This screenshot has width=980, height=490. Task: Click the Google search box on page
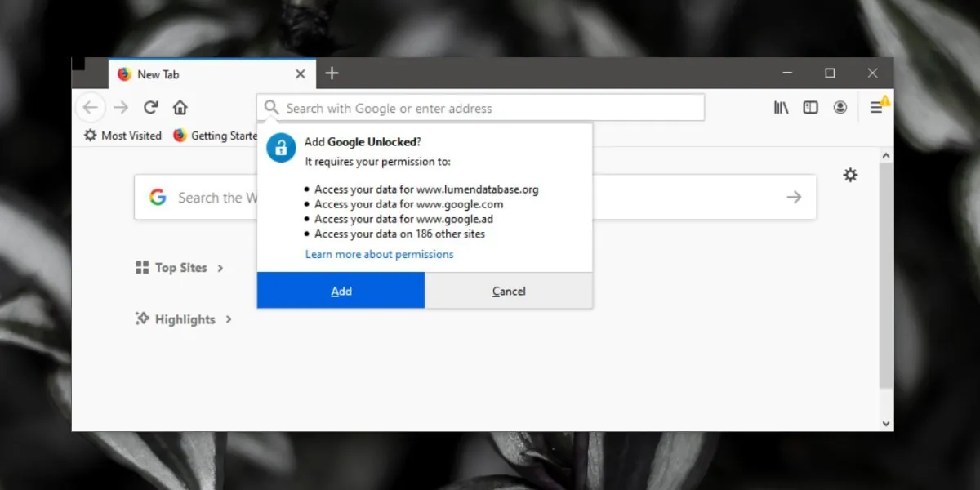tap(475, 197)
